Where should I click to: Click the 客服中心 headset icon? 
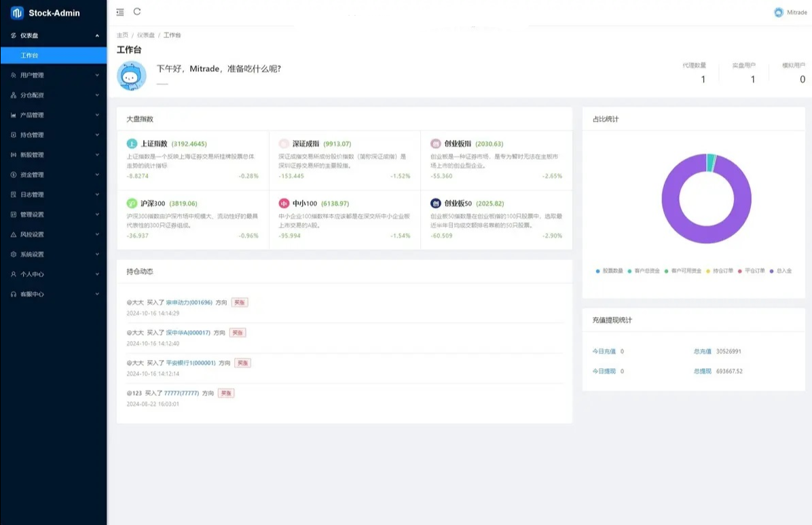coord(15,294)
